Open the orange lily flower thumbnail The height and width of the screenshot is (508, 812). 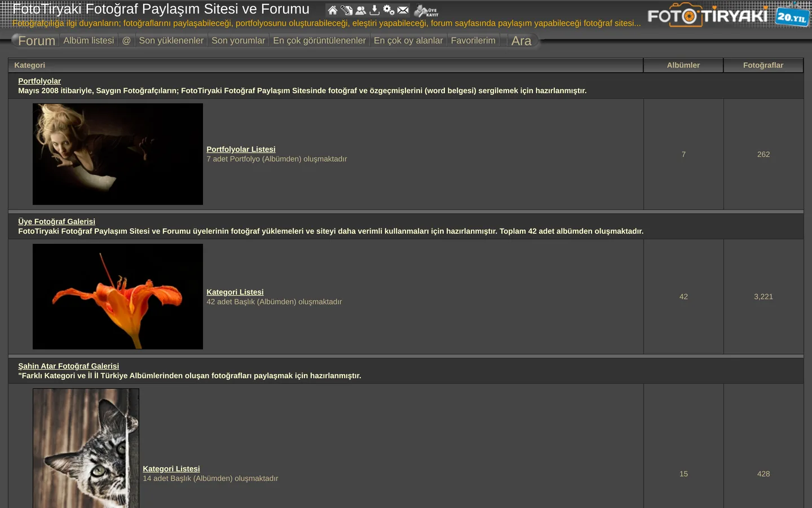pos(118,296)
